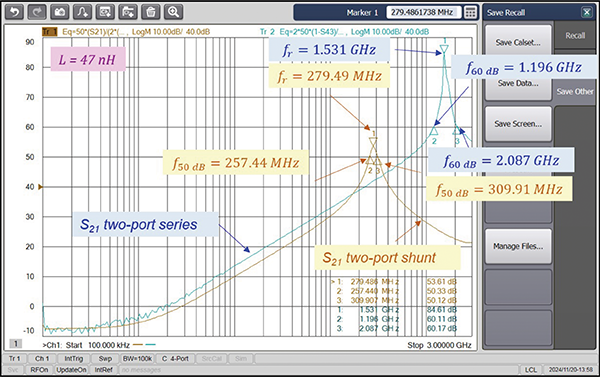
Task: Toggle the RFOn status button
Action: (39, 370)
